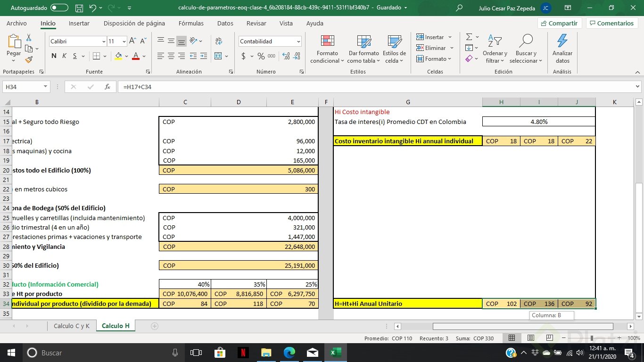The image size is (644, 362).
Task: Toggle italic with the K button
Action: point(64,56)
